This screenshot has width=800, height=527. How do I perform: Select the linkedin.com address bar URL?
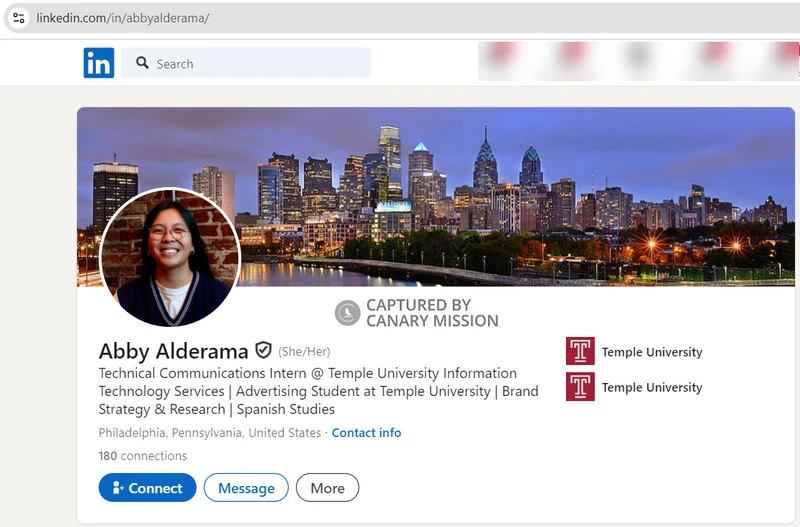tap(122, 18)
